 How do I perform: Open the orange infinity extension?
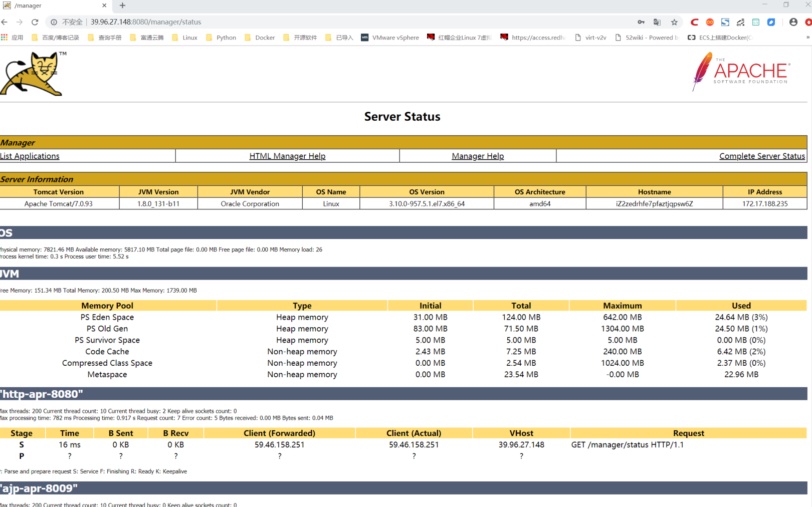pos(710,22)
